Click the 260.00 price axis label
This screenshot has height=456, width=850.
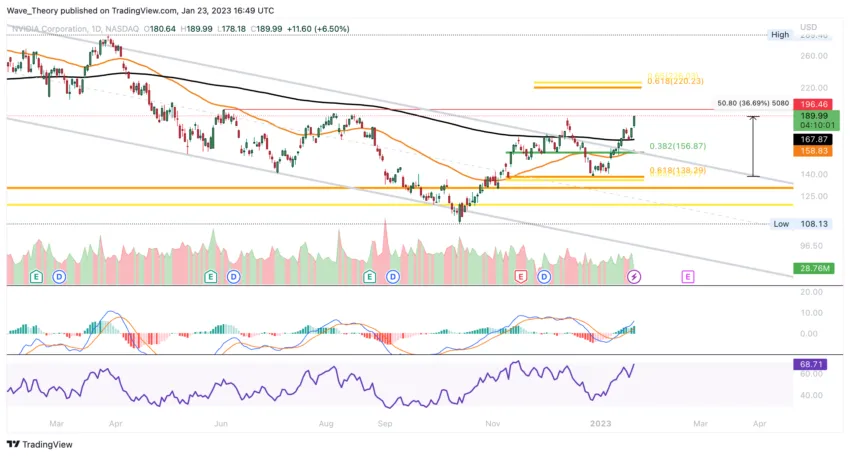coord(814,56)
